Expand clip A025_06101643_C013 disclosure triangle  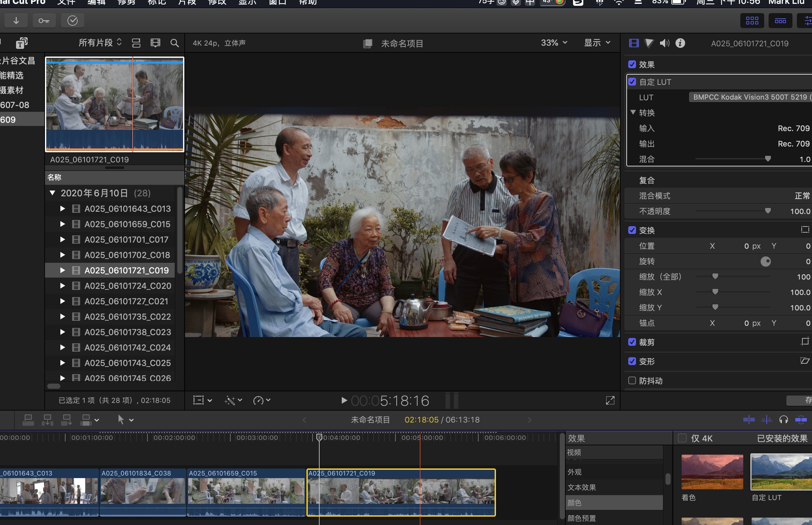[62, 208]
